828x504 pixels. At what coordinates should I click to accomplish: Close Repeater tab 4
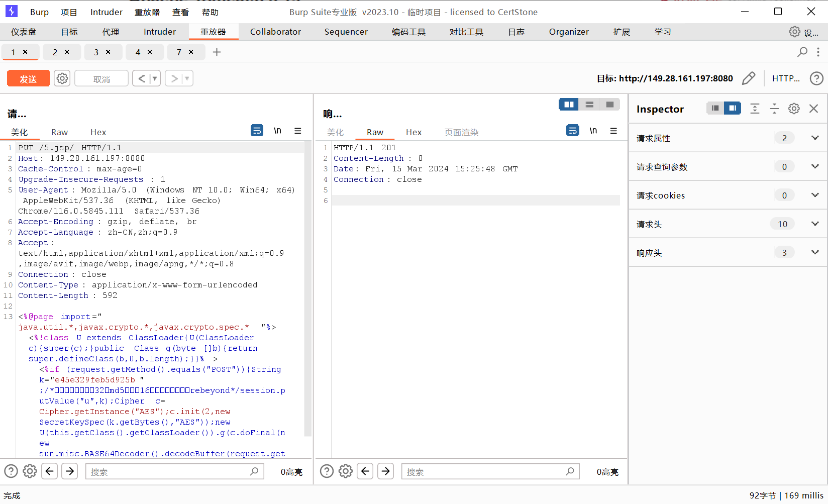coord(150,52)
